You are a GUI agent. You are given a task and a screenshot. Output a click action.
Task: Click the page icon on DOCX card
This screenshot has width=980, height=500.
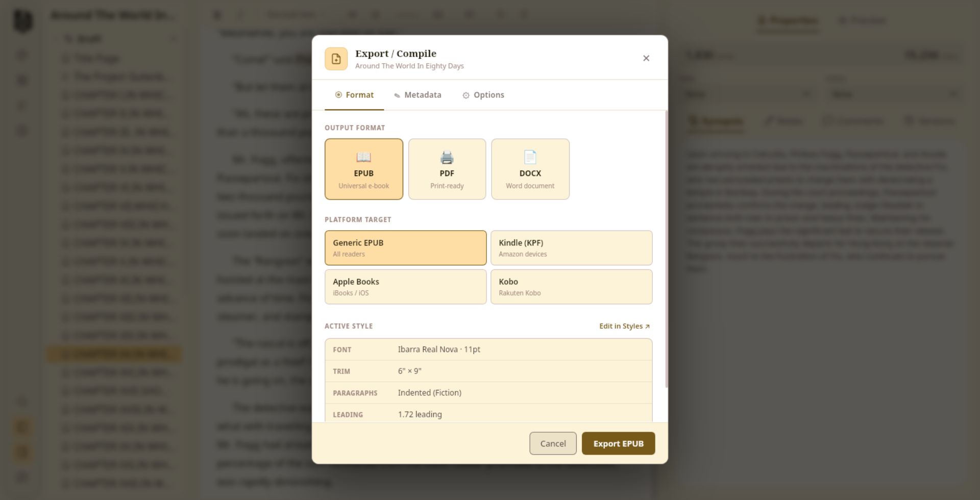click(530, 157)
